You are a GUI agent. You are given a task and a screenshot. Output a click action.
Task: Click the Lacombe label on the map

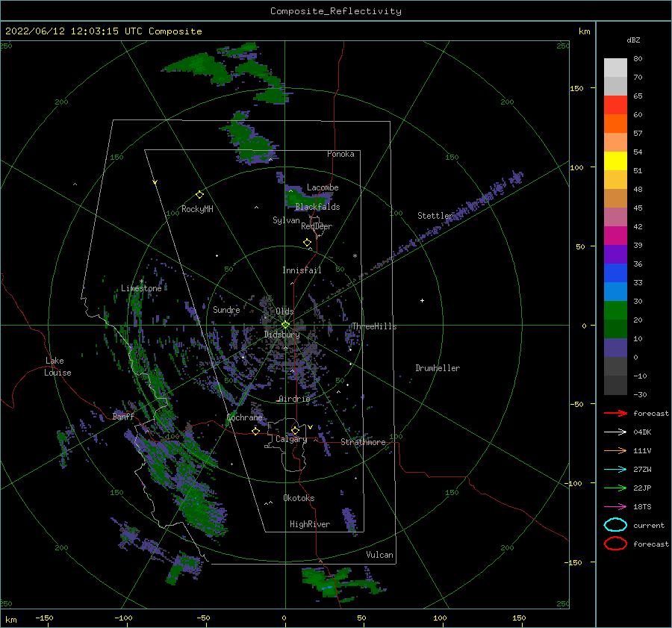323,187
